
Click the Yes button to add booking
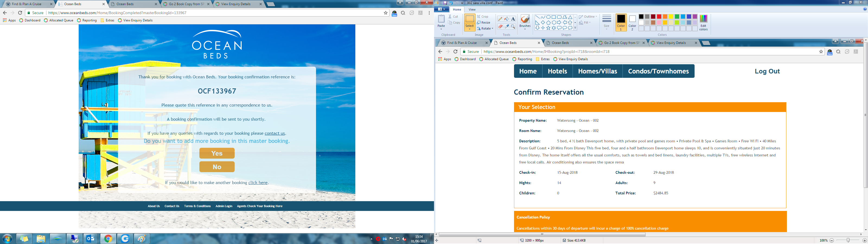217,153
